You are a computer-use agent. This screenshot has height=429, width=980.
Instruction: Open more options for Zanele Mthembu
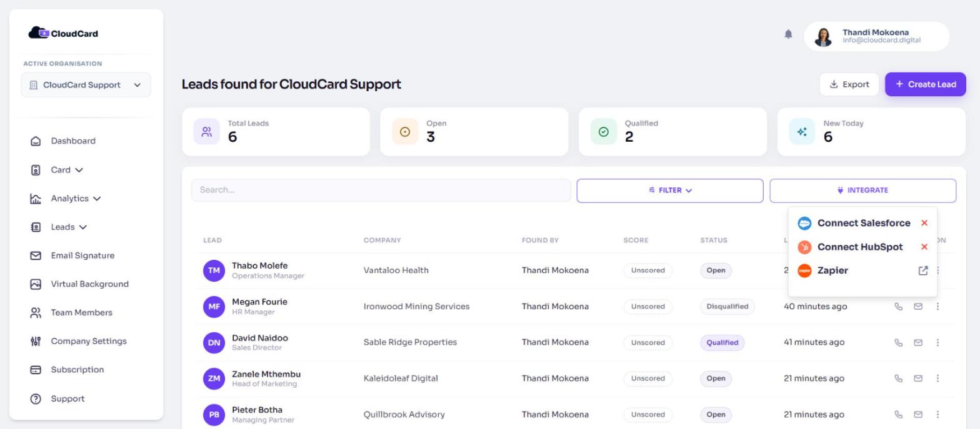point(937,378)
